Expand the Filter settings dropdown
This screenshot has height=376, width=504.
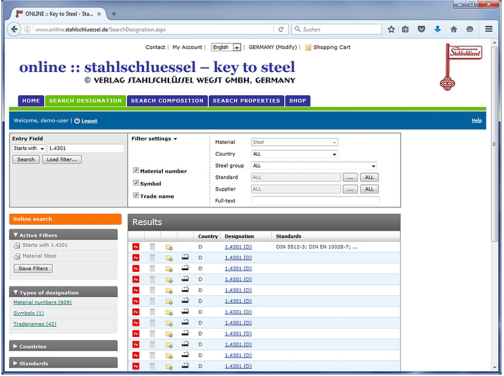pyautogui.click(x=154, y=139)
